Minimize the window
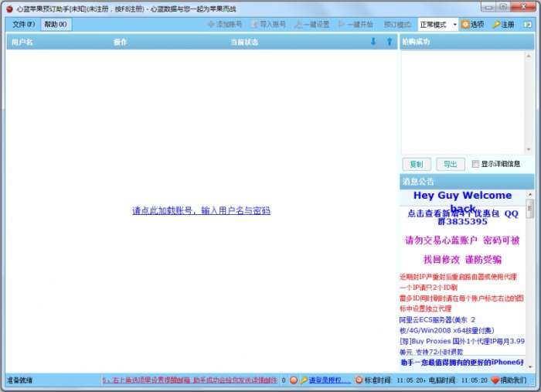This screenshot has width=541, height=392. [x=488, y=6]
